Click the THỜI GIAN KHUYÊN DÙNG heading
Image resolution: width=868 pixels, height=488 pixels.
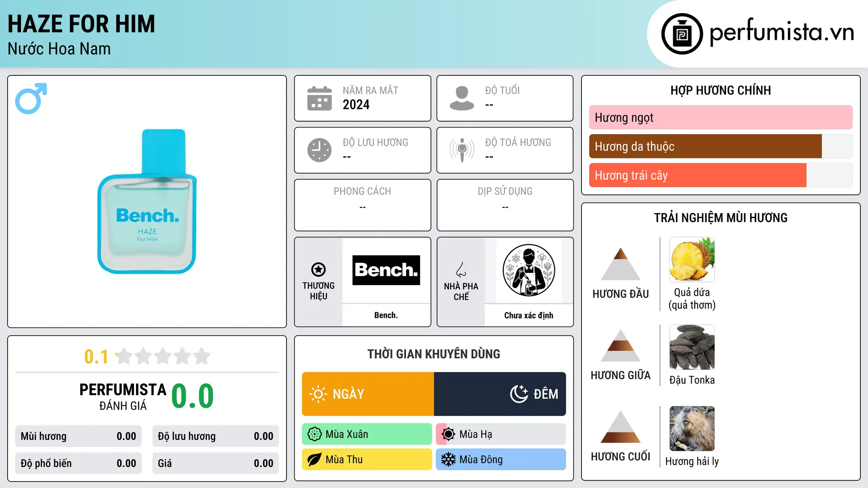434,354
